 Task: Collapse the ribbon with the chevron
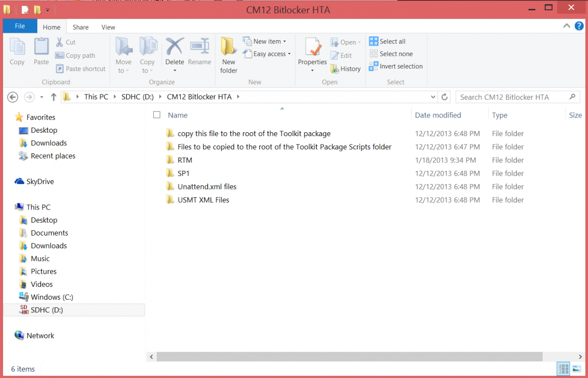tap(566, 26)
